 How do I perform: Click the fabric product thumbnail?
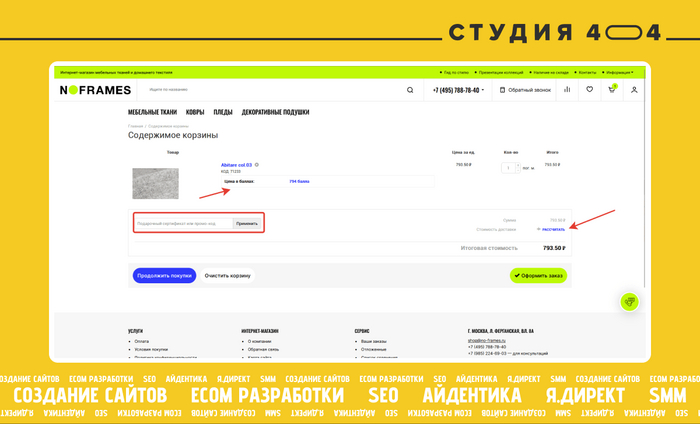pyautogui.click(x=155, y=183)
